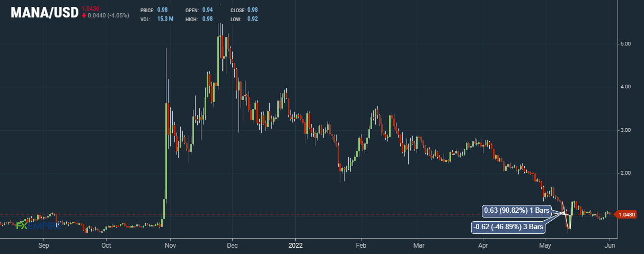Click the Dec label on the time axis
The height and width of the screenshot is (254, 644).
(x=232, y=246)
